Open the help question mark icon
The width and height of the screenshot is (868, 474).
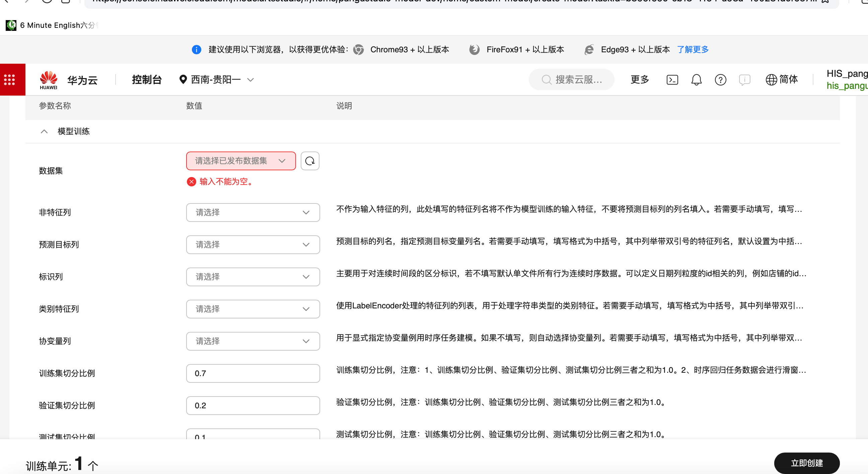coord(720,80)
